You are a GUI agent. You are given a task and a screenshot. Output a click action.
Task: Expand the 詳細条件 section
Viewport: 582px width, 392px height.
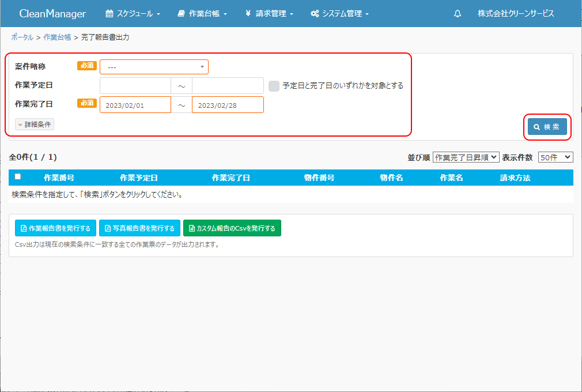click(x=35, y=125)
